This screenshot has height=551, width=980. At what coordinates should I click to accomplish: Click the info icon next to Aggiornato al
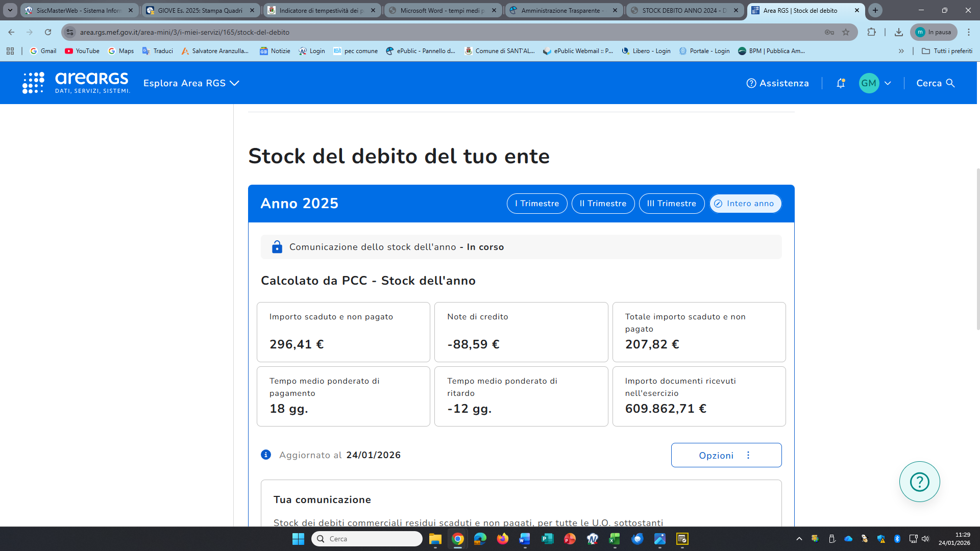click(266, 455)
